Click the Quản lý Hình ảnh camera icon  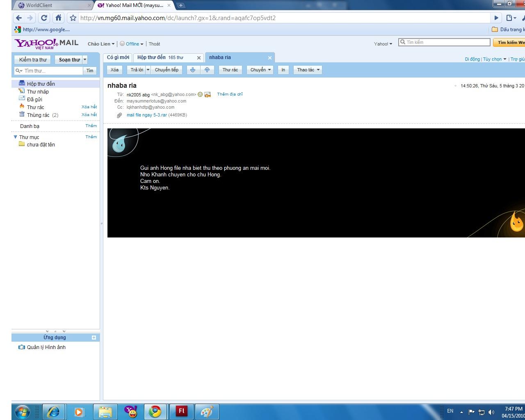[22, 347]
